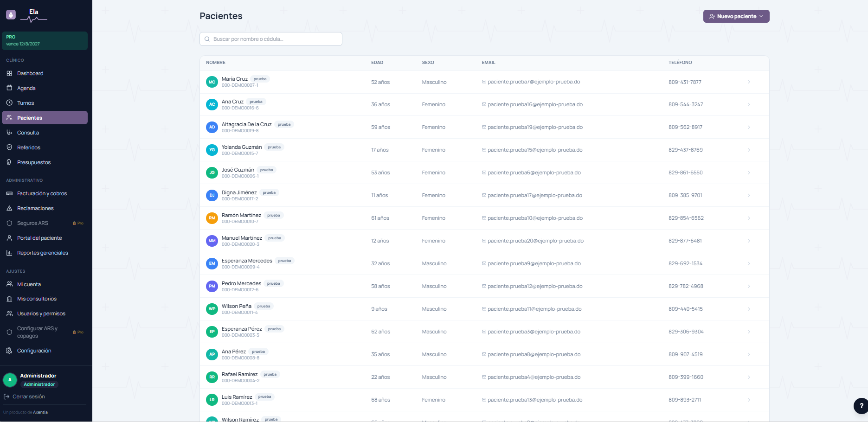
Task: Select patient name Digna Jiménez
Action: click(239, 192)
